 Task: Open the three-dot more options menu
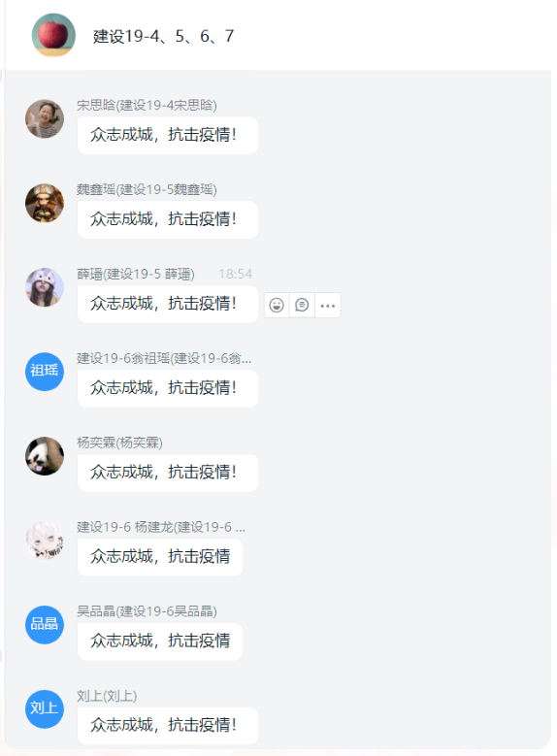tap(328, 305)
